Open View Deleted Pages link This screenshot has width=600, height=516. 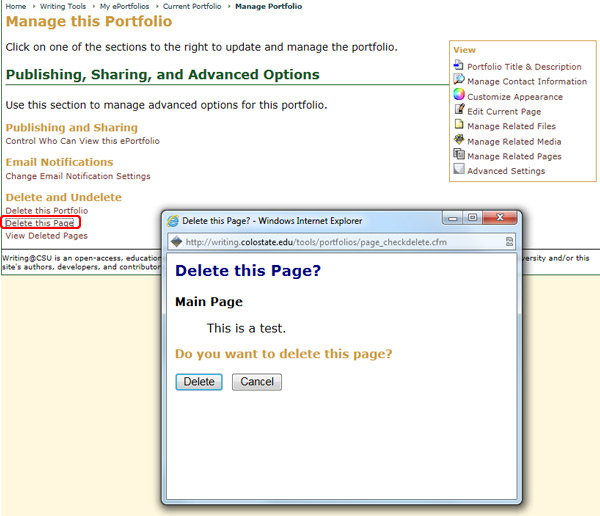click(46, 236)
